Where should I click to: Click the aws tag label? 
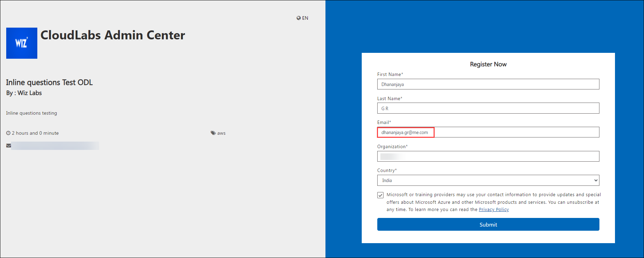pos(221,133)
